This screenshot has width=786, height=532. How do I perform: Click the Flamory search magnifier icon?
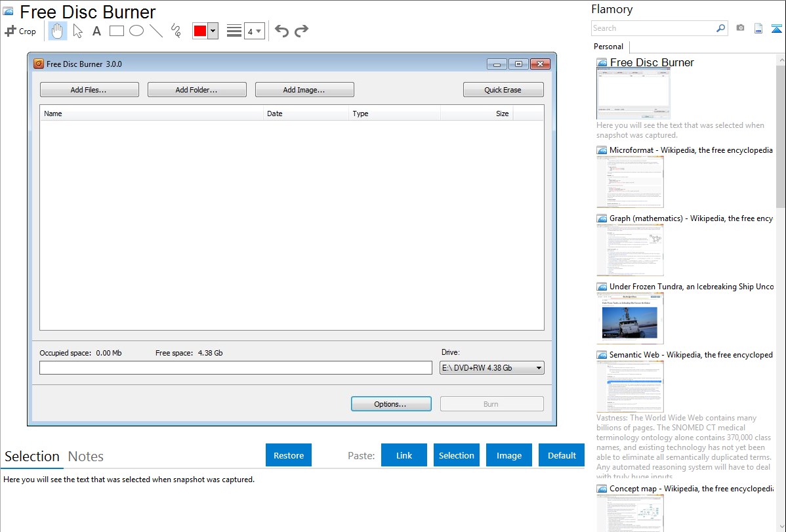point(720,28)
